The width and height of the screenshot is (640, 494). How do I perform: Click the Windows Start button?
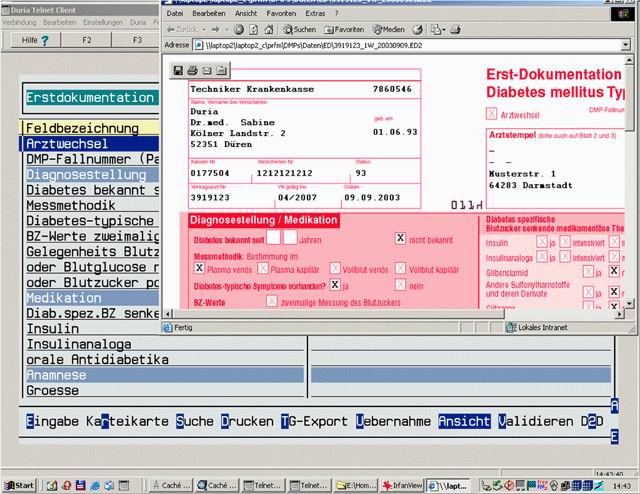(x=19, y=485)
